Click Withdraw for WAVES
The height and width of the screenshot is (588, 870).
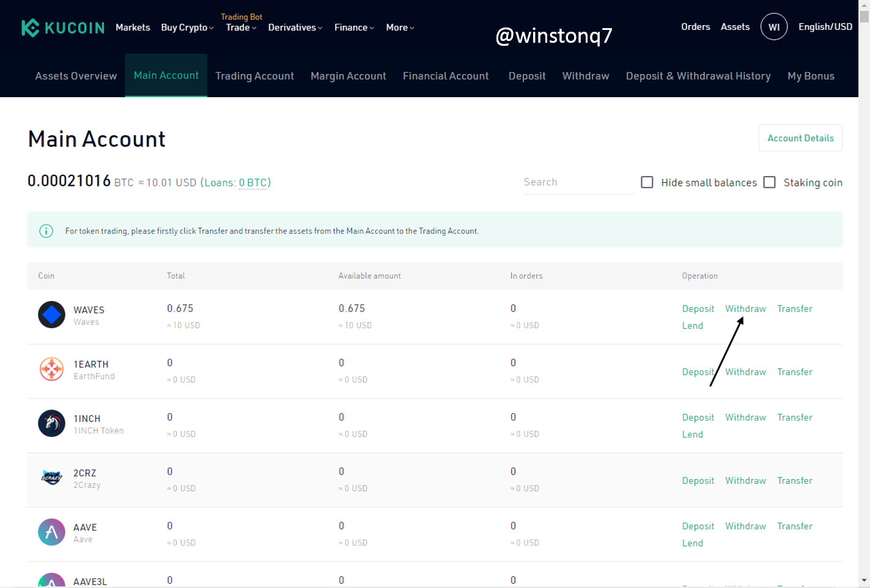[x=745, y=309]
